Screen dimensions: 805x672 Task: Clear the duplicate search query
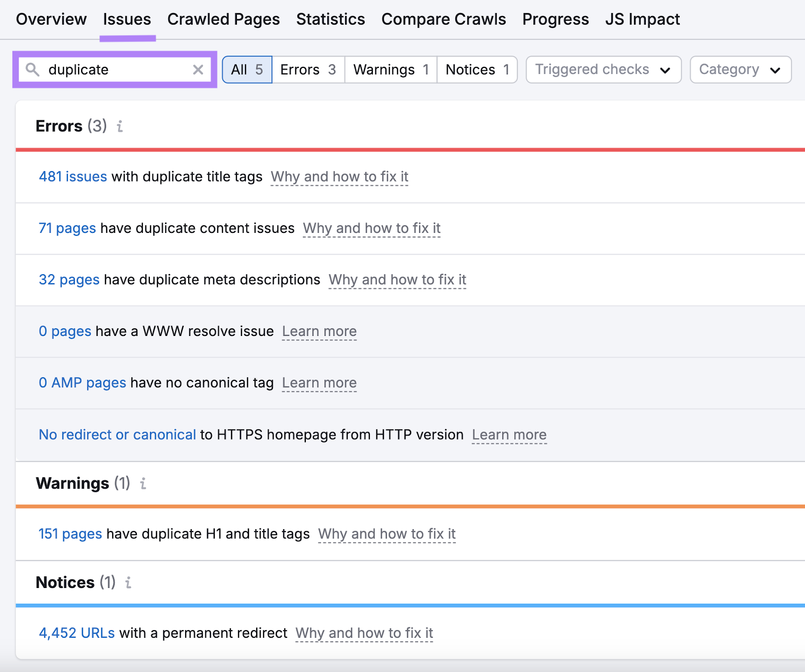[198, 70]
